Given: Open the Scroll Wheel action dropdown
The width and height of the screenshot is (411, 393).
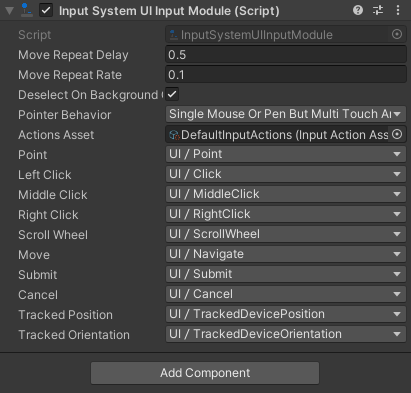Looking at the screenshot, I should [x=286, y=234].
